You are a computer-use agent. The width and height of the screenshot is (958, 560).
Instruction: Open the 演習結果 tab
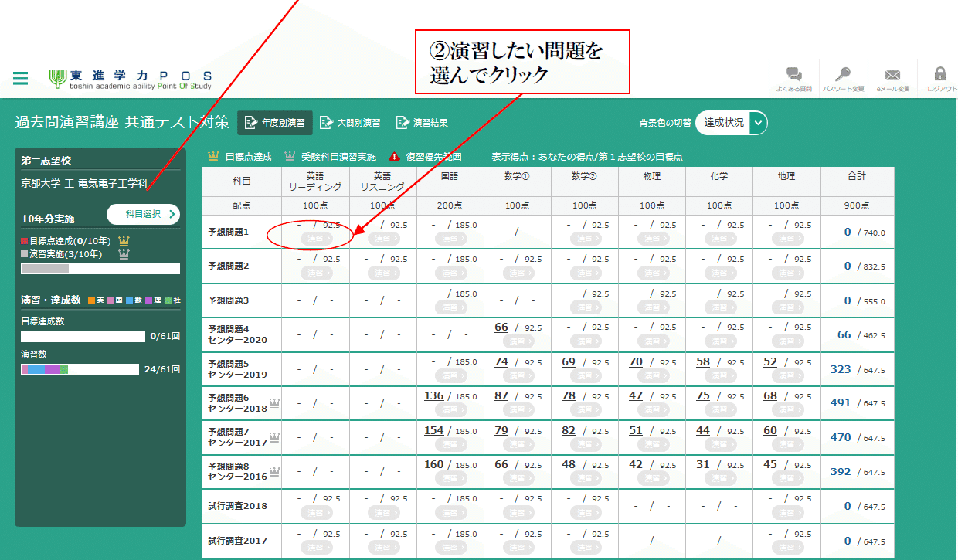tap(422, 122)
